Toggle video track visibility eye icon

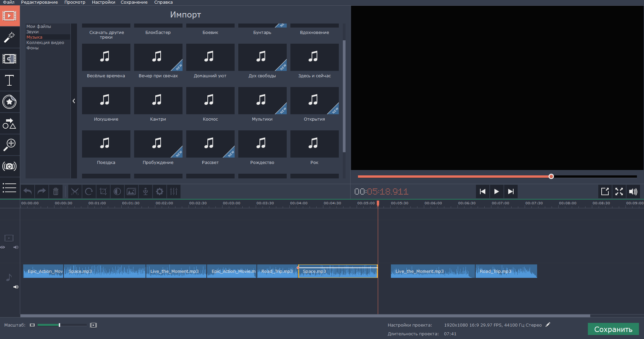[x=3, y=247]
